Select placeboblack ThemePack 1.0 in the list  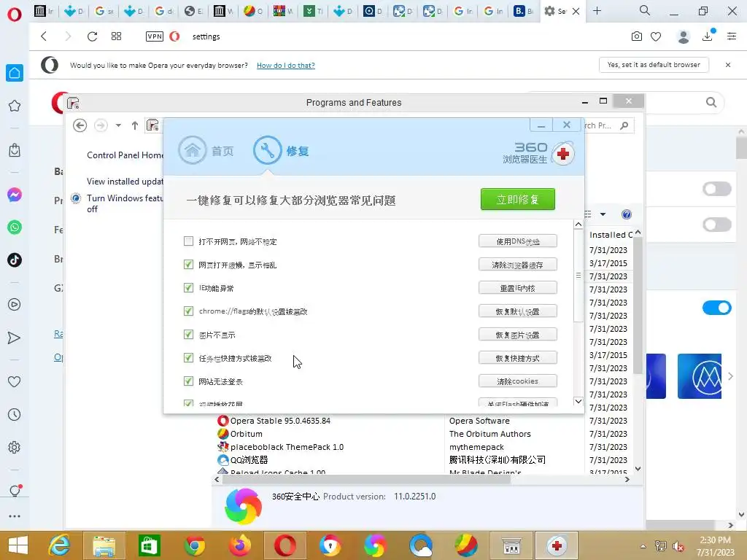287,447
